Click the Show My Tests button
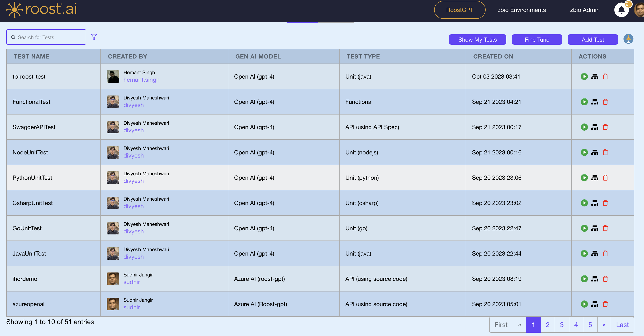Viewport: 644px width, 336px height. [x=477, y=39]
